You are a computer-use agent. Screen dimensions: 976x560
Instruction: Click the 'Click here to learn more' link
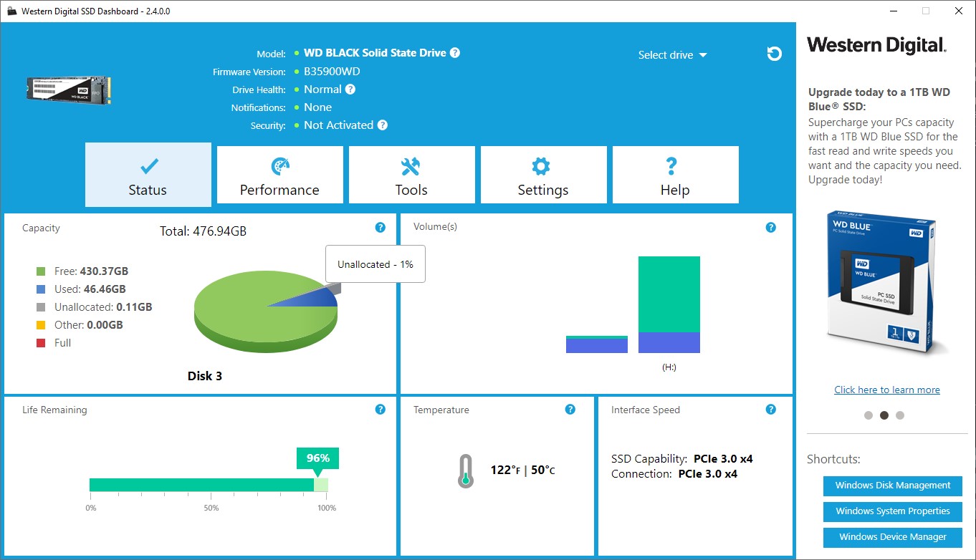pyautogui.click(x=887, y=390)
